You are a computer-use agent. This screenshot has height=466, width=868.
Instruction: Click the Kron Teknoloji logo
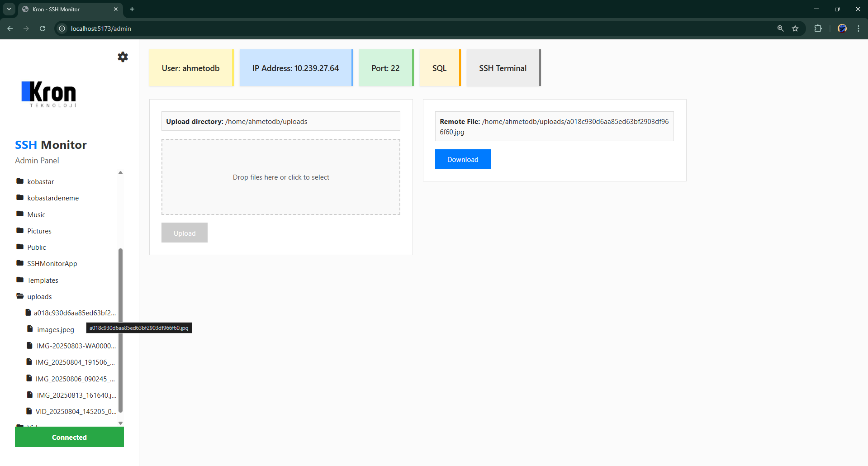pyautogui.click(x=49, y=95)
